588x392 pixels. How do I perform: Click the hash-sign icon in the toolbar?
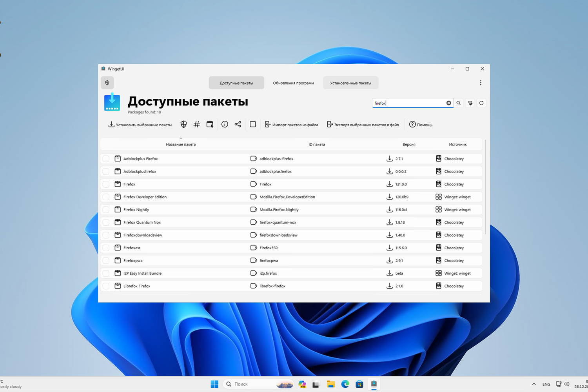tap(197, 124)
